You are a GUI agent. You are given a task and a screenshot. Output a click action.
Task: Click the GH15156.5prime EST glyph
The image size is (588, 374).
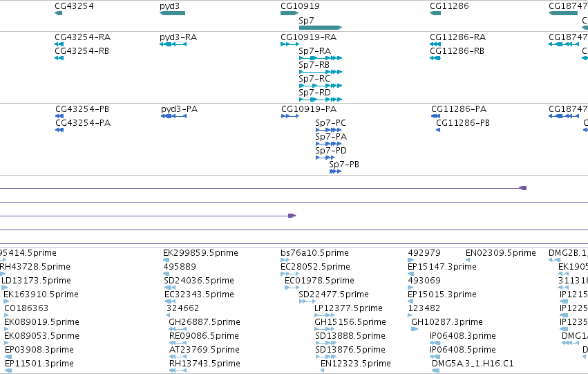coord(325,329)
